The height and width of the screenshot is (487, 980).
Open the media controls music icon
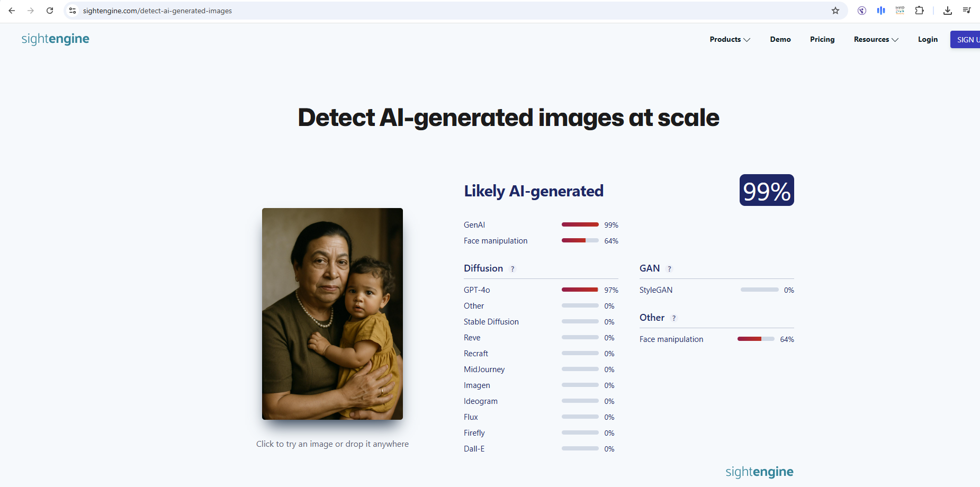(967, 11)
